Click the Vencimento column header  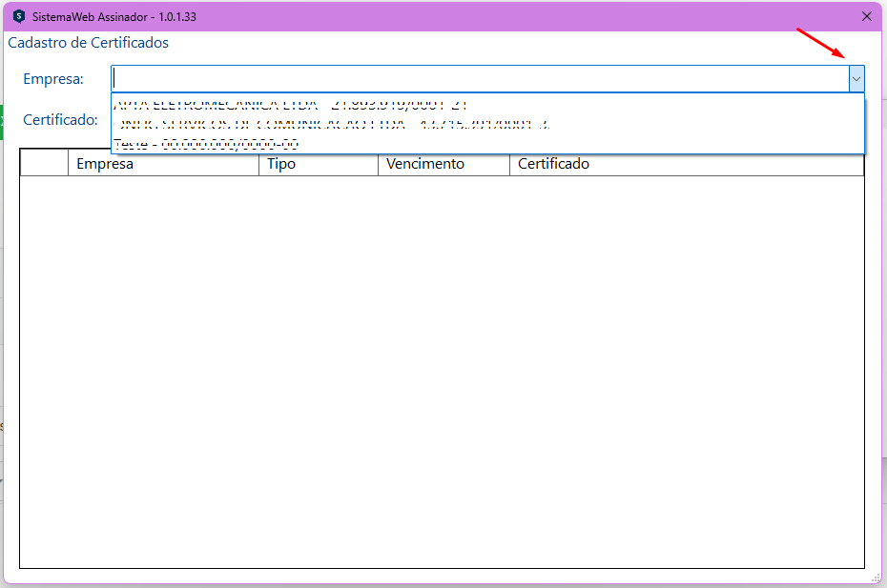tap(444, 164)
